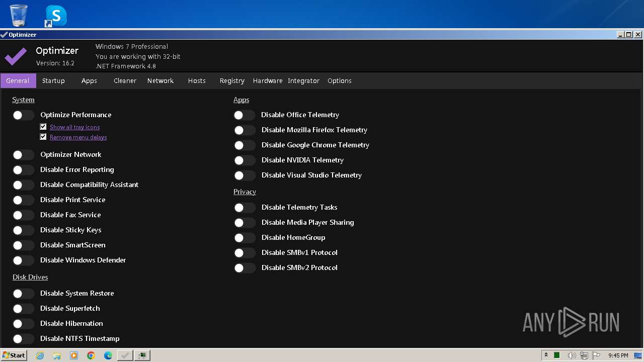Screen dimensions: 644x362
Task: Enable Optimizer Network switch
Action: (x=23, y=155)
